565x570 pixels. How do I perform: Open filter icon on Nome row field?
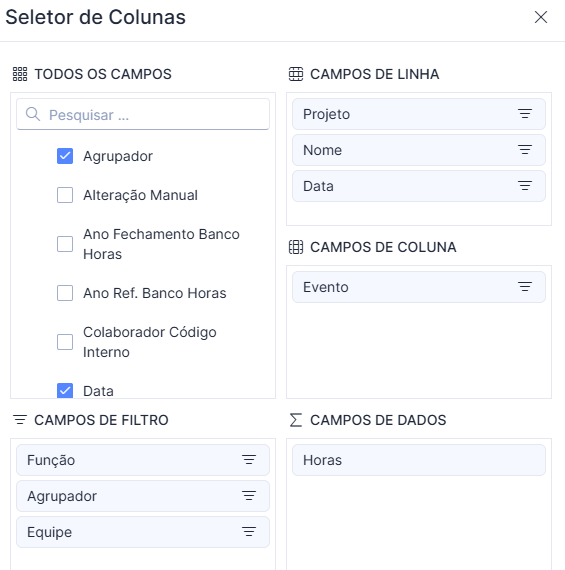point(525,150)
